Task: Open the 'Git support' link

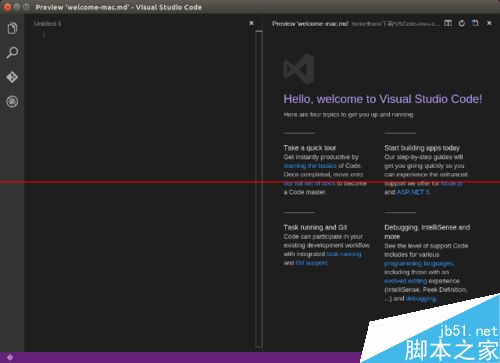Action: click(312, 263)
